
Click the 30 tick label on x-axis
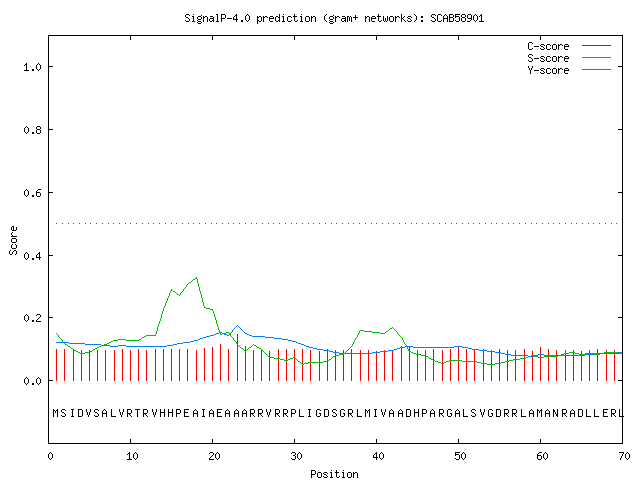tap(296, 456)
